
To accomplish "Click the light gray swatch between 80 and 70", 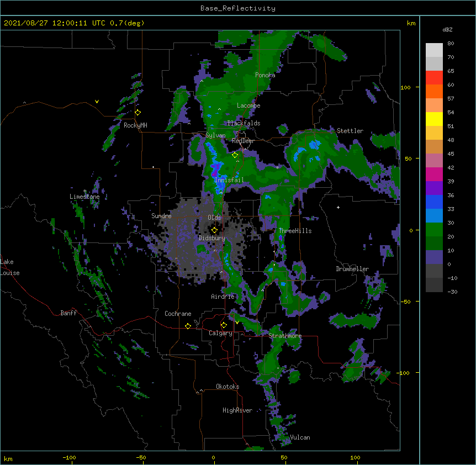I will [434, 50].
